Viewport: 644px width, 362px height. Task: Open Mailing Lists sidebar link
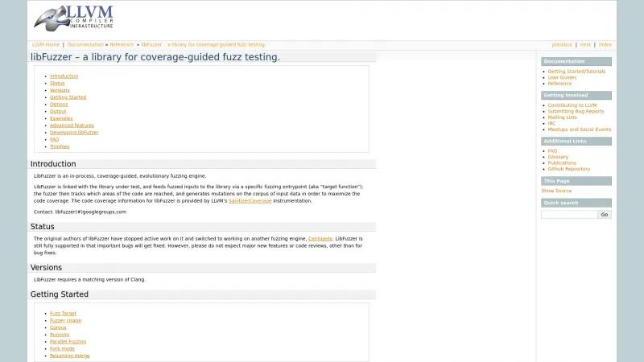pyautogui.click(x=562, y=117)
